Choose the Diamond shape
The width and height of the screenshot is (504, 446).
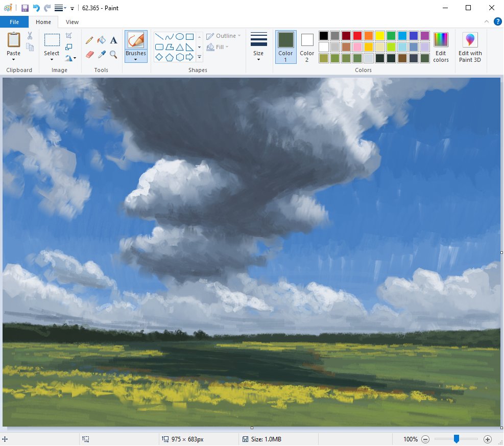pos(159,57)
